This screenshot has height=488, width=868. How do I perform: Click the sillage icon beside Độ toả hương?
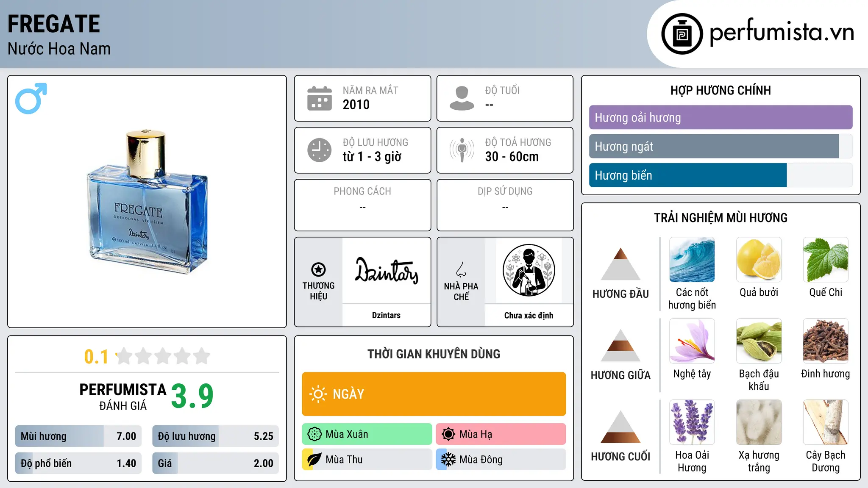462,150
